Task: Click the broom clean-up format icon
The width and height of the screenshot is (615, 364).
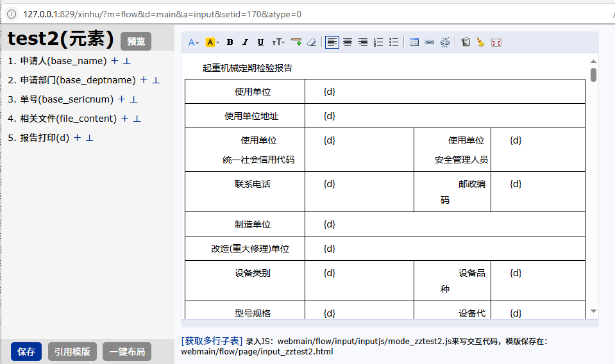Action: (480, 42)
